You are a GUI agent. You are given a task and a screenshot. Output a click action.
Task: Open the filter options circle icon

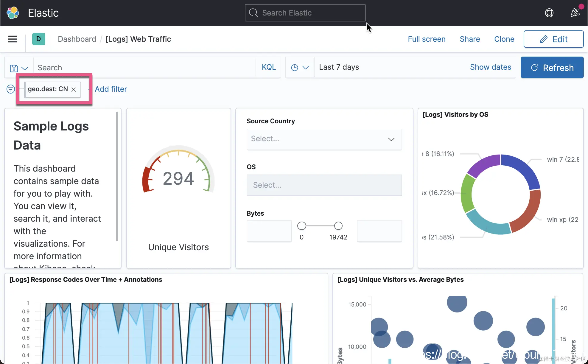[x=11, y=89]
